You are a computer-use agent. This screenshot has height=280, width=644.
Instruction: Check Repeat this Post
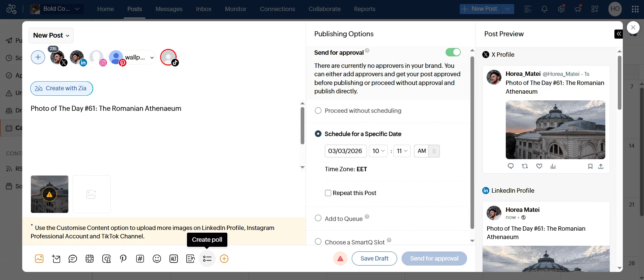pyautogui.click(x=328, y=193)
